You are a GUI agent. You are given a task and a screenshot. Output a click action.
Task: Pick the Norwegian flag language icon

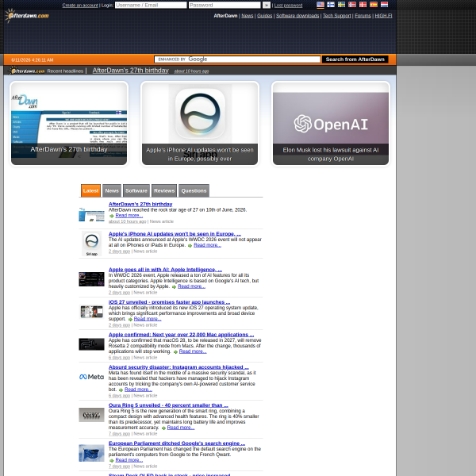point(352,5)
